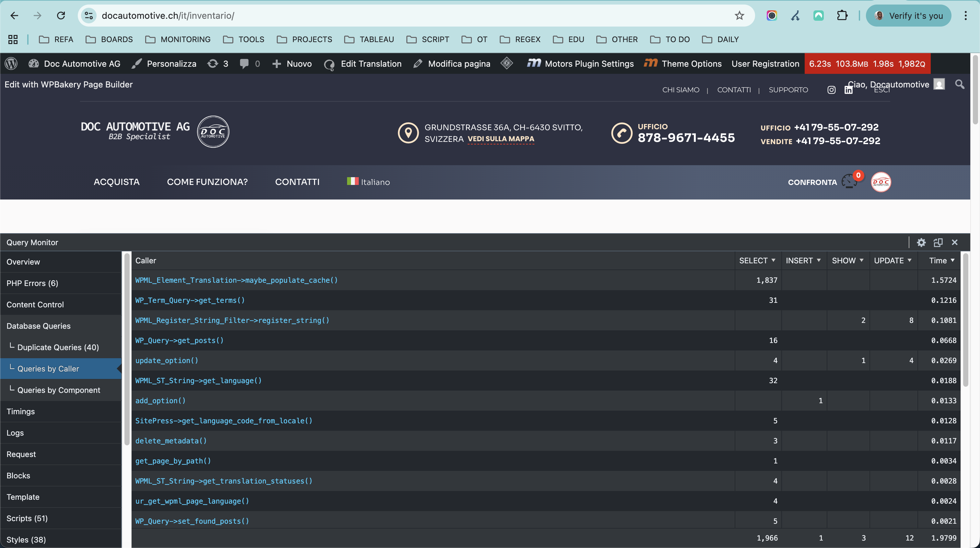Click the Query Monitor table scrollbar
This screenshot has height=548, width=980.
point(965,319)
